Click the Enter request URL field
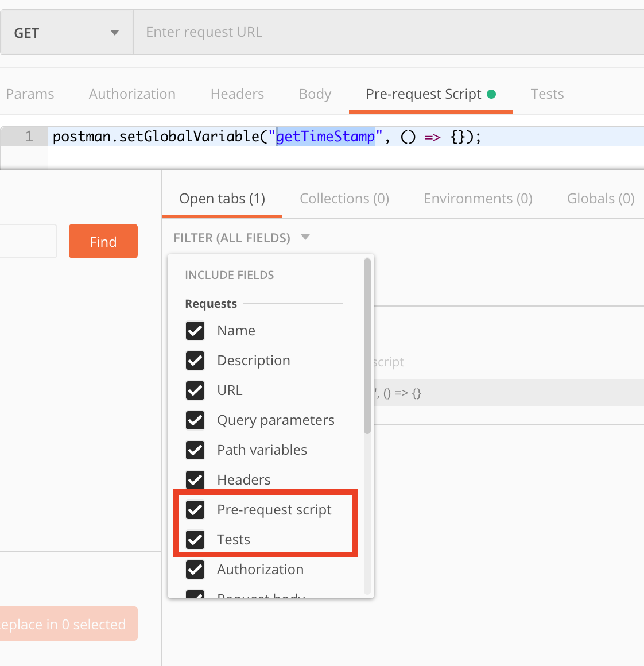644x666 pixels. pyautogui.click(x=344, y=32)
